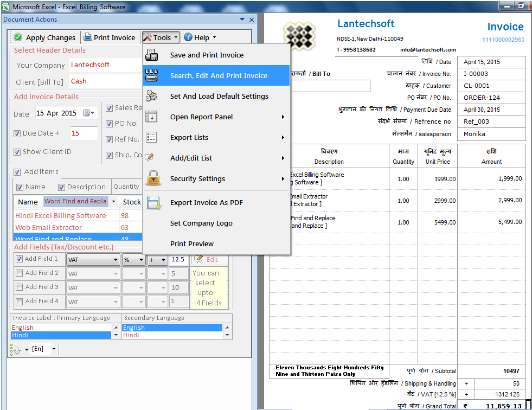Toggle the PO No. checkbox
This screenshot has width=532, height=410.
coord(109,124)
